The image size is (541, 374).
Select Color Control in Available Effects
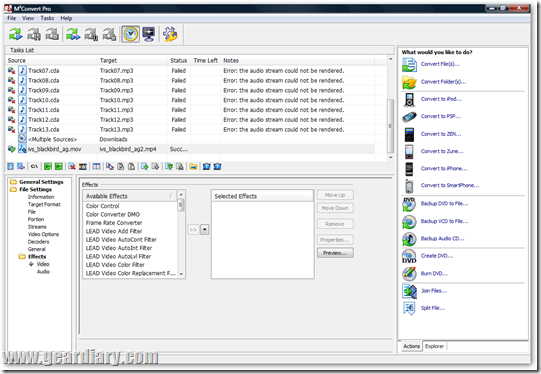(x=102, y=206)
